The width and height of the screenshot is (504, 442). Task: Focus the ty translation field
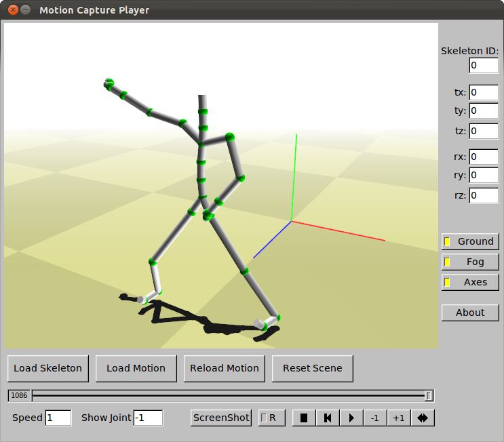point(484,110)
